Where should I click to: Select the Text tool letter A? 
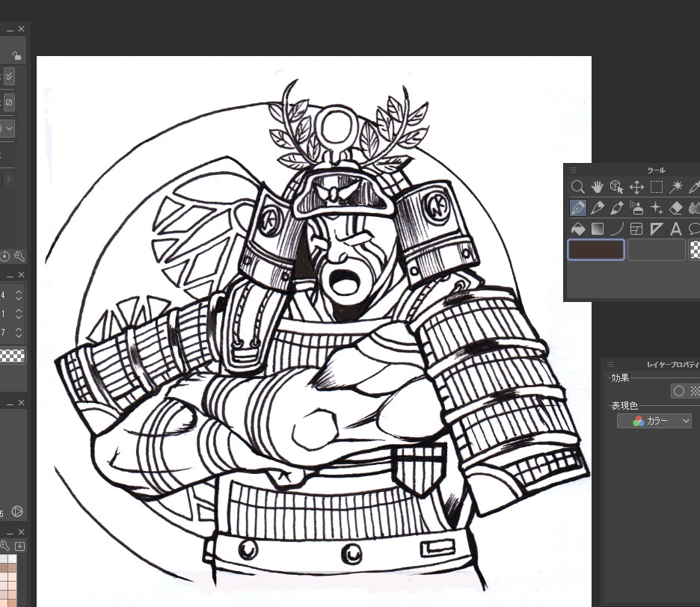(676, 229)
